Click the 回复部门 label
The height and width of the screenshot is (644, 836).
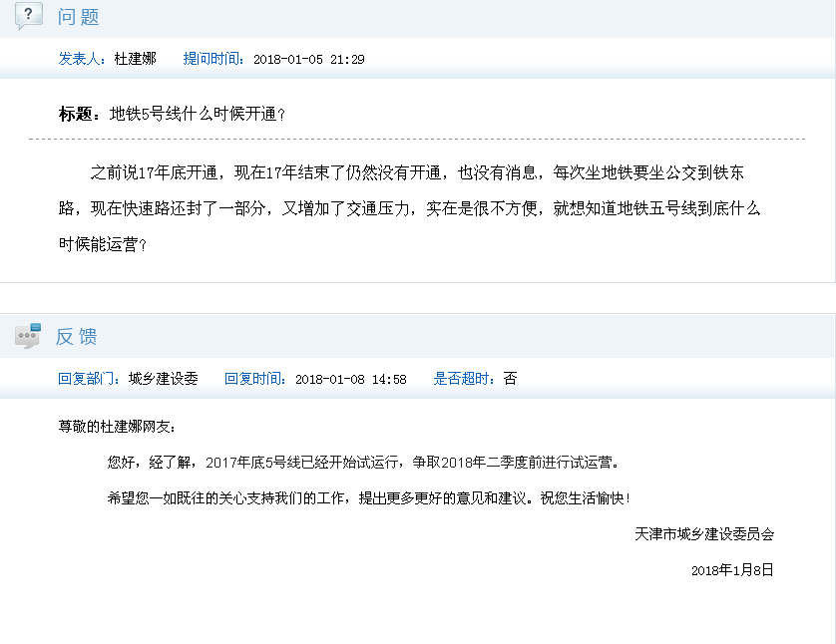pyautogui.click(x=89, y=379)
